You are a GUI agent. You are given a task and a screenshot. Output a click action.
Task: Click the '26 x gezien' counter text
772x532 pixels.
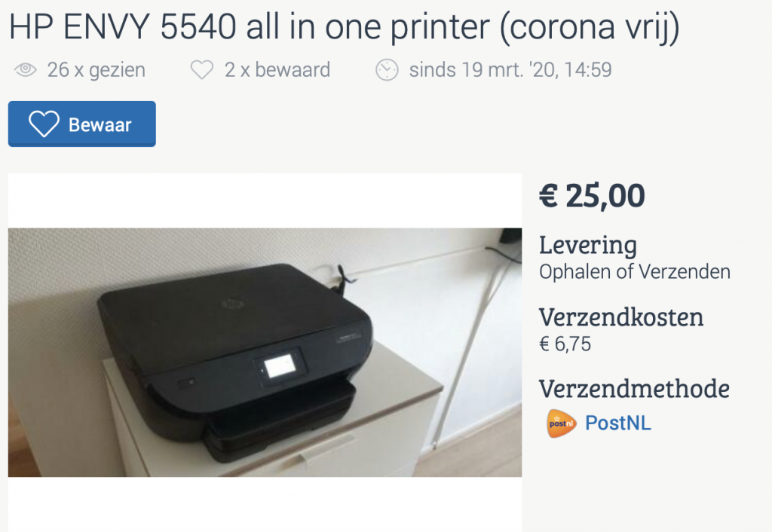[x=96, y=70]
